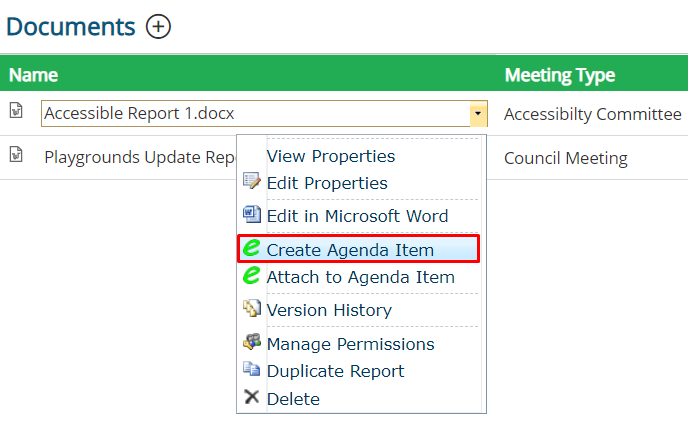The height and width of the screenshot is (426, 688).
Task: Sort by the Meeting Type column header
Action: pos(560,75)
